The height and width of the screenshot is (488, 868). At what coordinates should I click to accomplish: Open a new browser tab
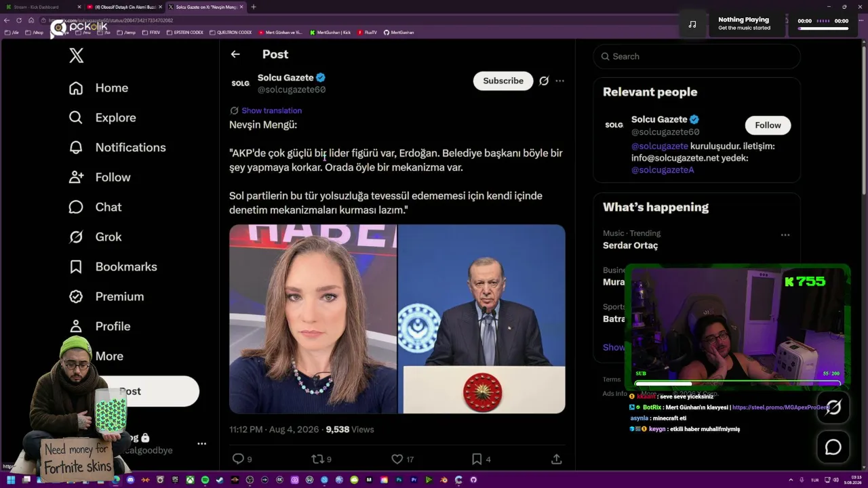tap(254, 7)
